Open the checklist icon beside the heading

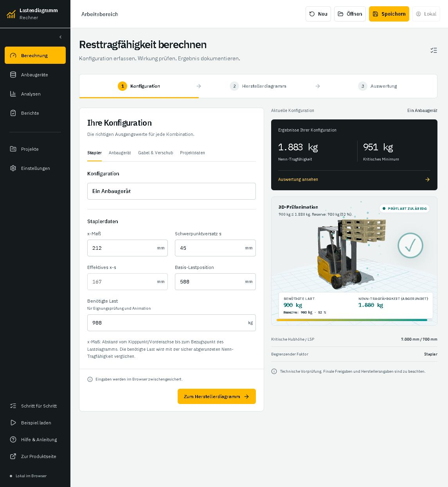[x=434, y=50]
